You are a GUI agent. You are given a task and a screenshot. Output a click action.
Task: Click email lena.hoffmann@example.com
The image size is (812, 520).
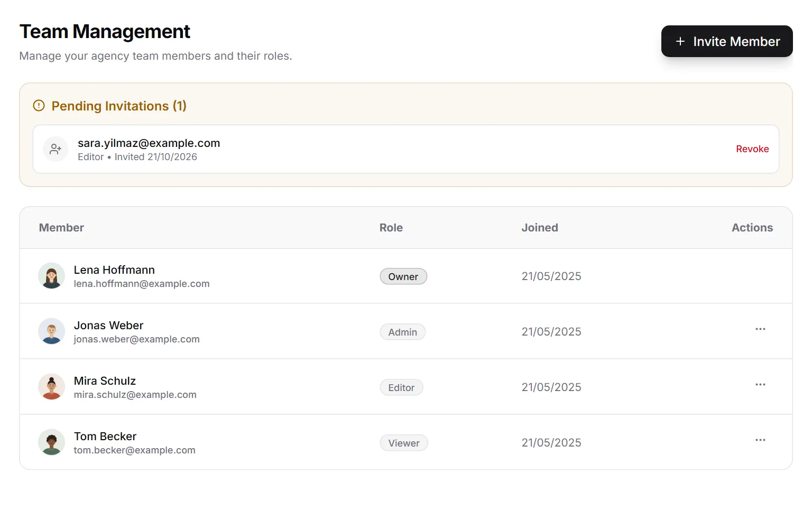coord(142,284)
